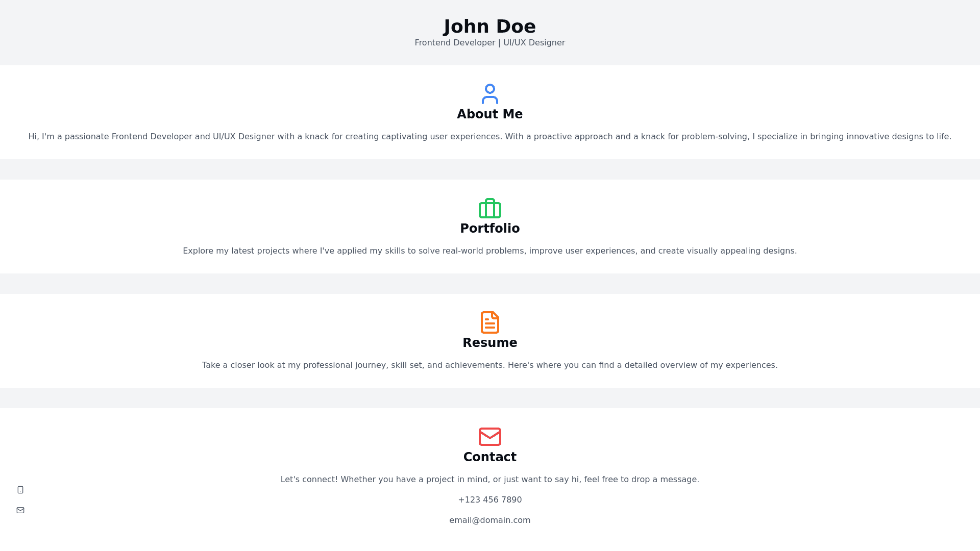The image size is (980, 551).
Task: Click the Frontend Developer subtitle text
Action: click(x=489, y=43)
